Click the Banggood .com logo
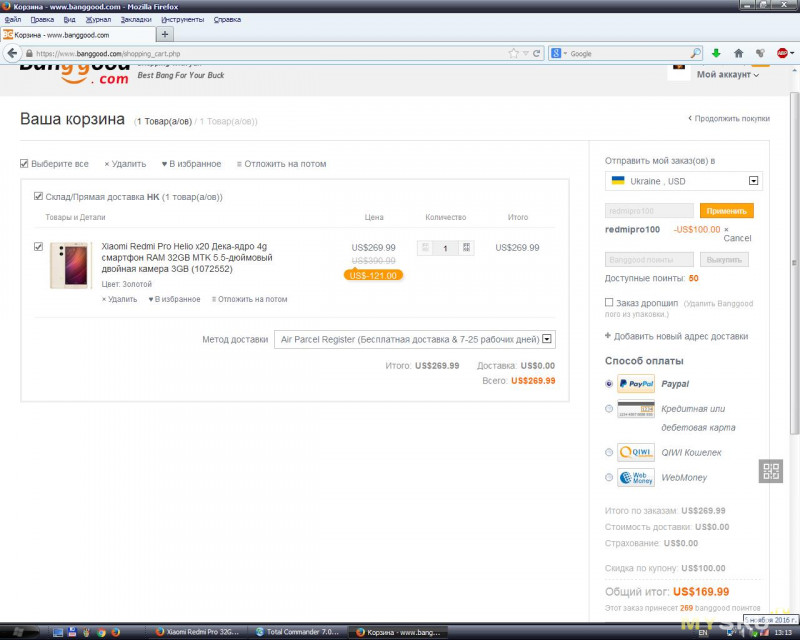 click(74, 75)
